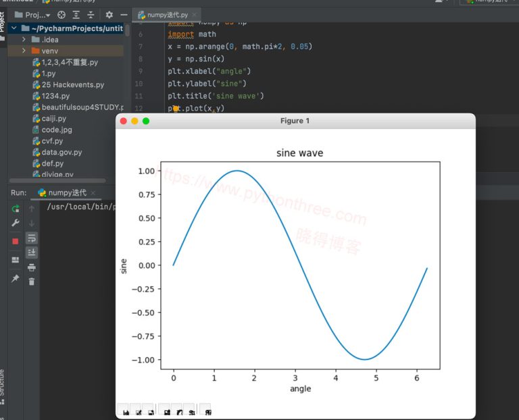Image resolution: width=519 pixels, height=420 pixels.
Task: Clear console with the trash icon
Action: pos(31,282)
